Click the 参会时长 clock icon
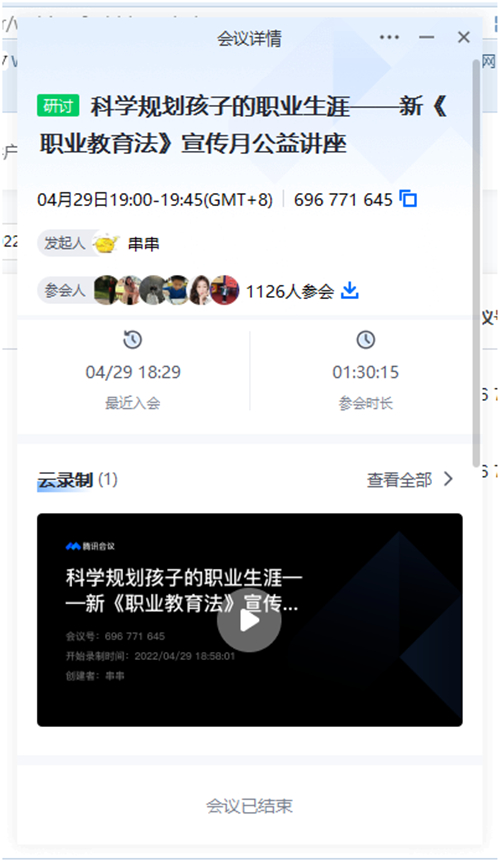Screen dimensions: 500x862 click(366, 340)
